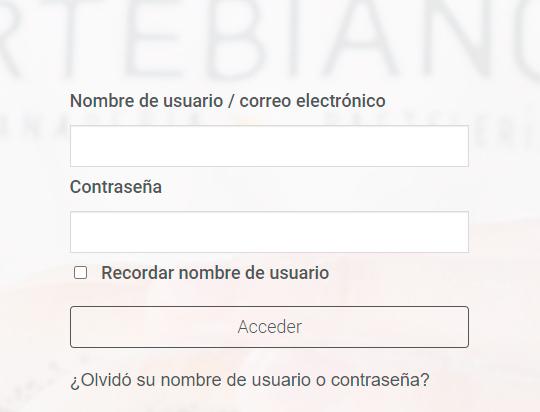The height and width of the screenshot is (412, 540).
Task: Click the 'Recordar nombre de usuario' label text
Action: pos(215,273)
